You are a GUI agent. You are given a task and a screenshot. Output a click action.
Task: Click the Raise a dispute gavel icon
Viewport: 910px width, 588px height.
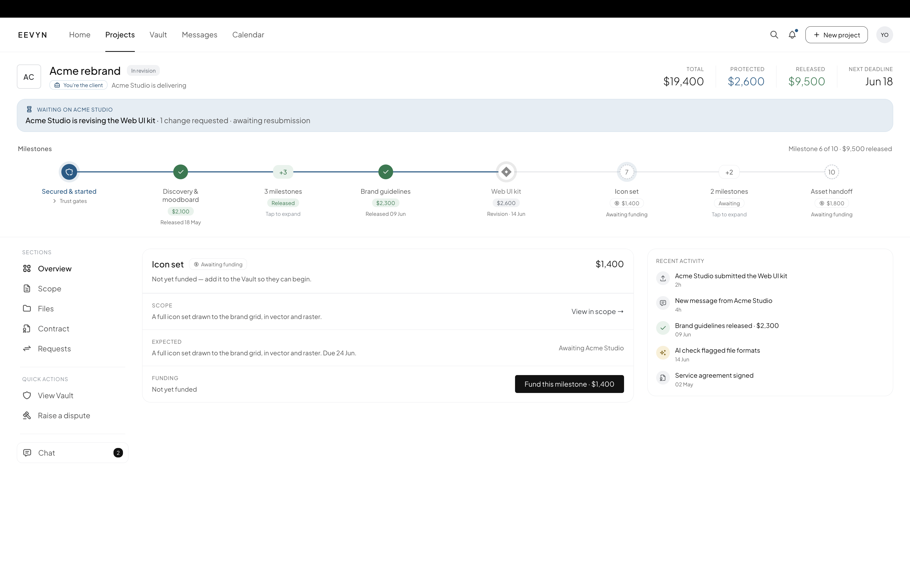pyautogui.click(x=27, y=415)
